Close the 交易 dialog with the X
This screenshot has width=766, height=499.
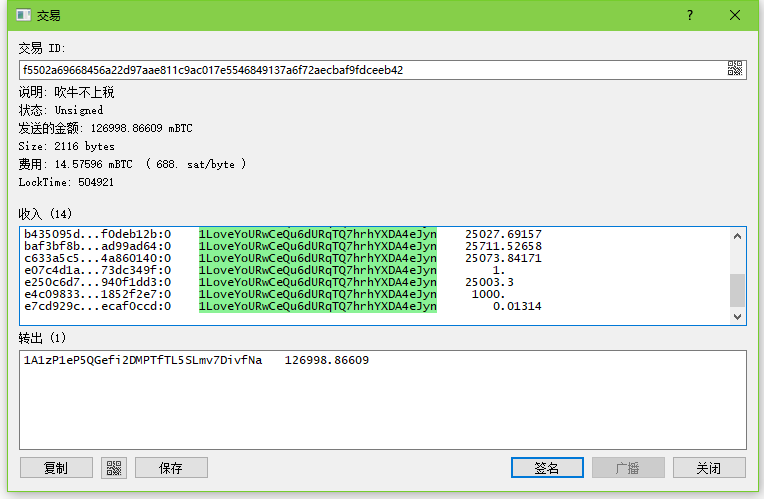pos(735,16)
